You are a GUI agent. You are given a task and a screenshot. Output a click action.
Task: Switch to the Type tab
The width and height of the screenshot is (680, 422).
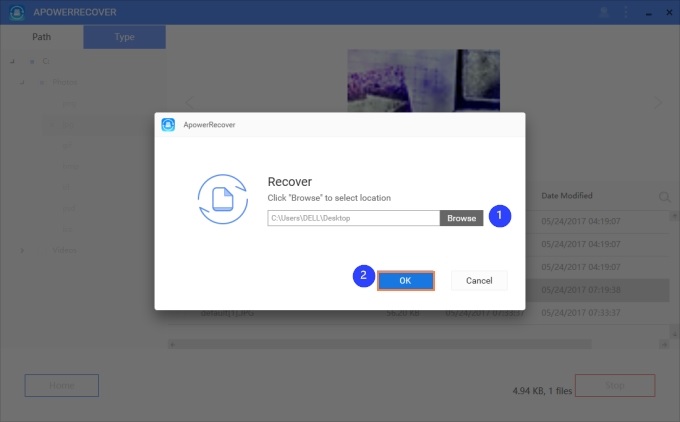pos(124,37)
